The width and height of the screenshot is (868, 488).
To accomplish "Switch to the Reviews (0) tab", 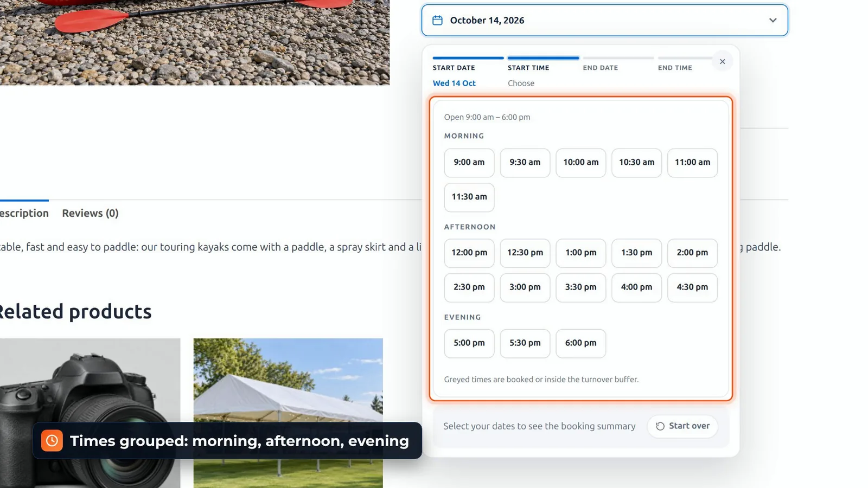I will [90, 213].
